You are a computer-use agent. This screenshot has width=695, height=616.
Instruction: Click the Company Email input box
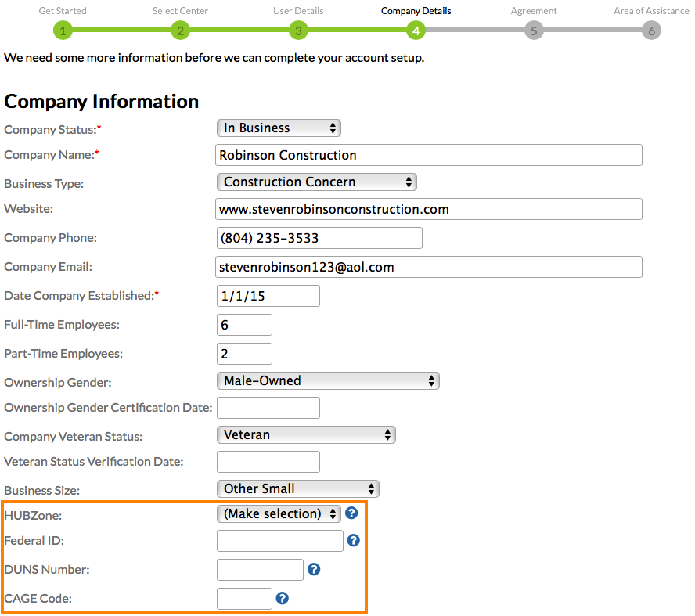point(428,267)
